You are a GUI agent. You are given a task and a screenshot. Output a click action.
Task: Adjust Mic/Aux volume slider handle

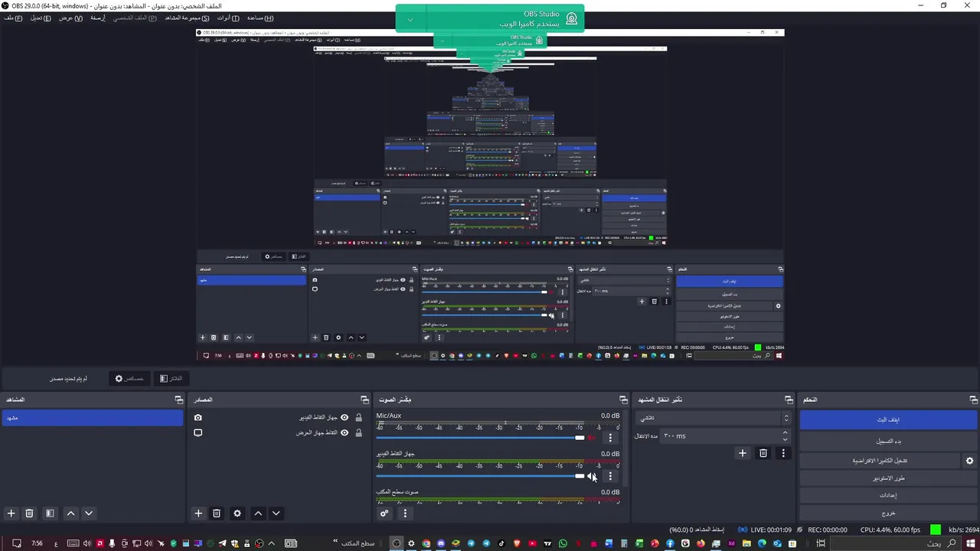click(580, 438)
